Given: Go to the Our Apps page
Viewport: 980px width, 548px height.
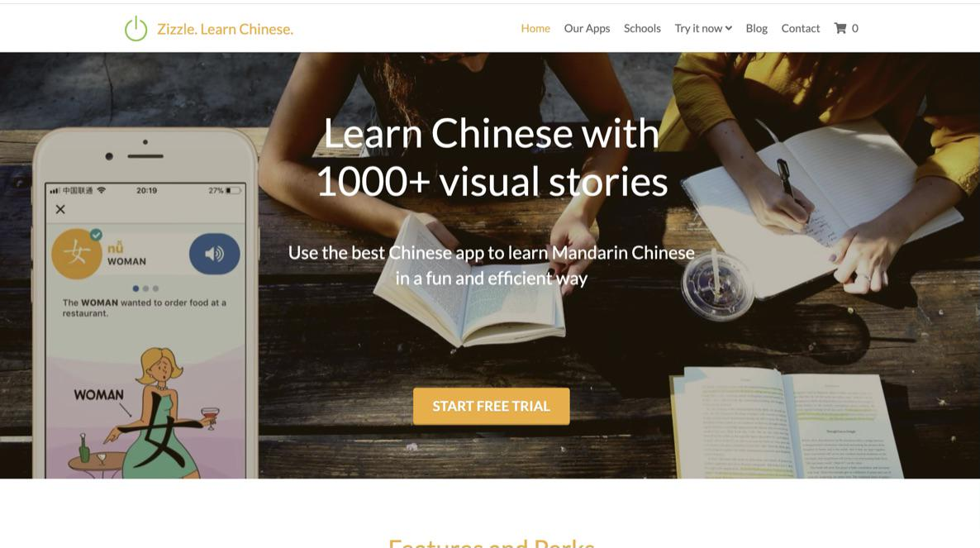Looking at the screenshot, I should click(x=587, y=28).
